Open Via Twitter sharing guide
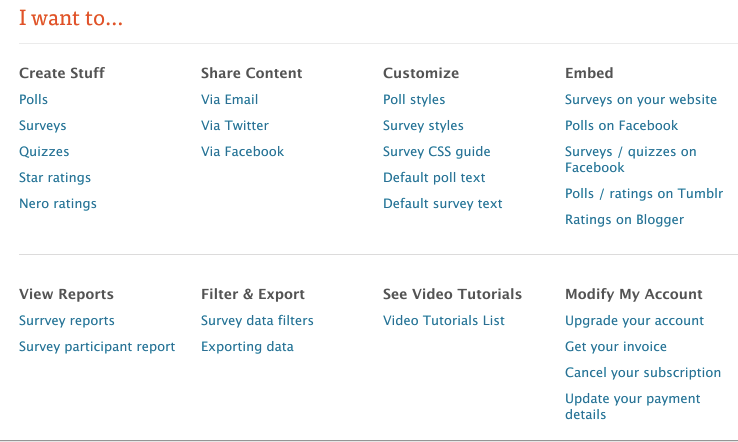738x442 pixels. tap(234, 125)
